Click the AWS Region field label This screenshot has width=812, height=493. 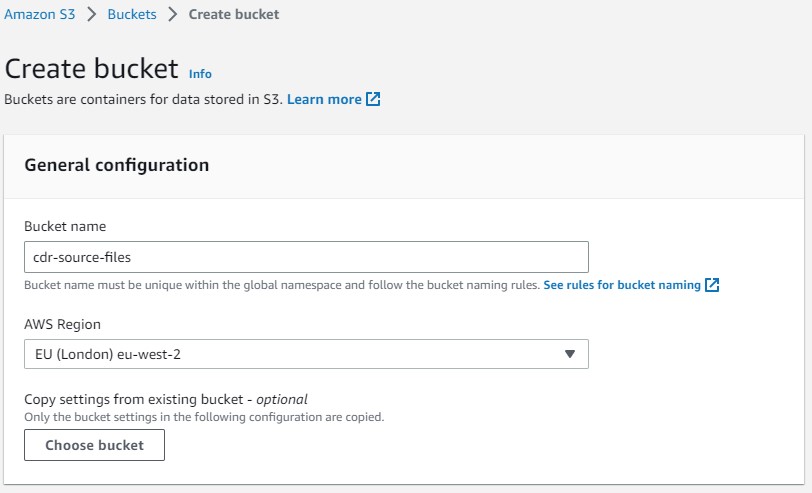(x=62, y=324)
